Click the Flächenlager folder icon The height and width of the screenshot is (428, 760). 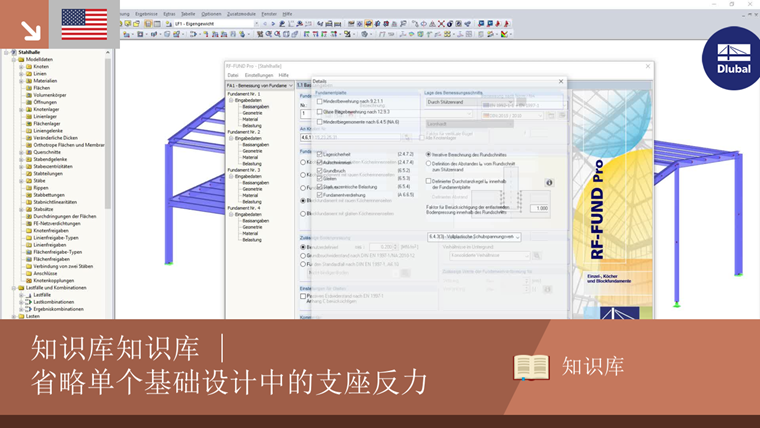coord(29,124)
